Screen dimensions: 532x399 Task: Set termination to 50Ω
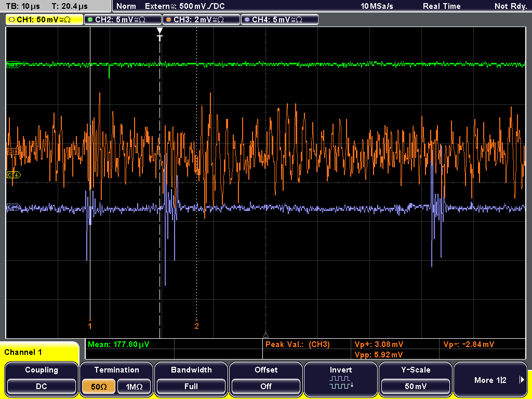click(x=99, y=387)
